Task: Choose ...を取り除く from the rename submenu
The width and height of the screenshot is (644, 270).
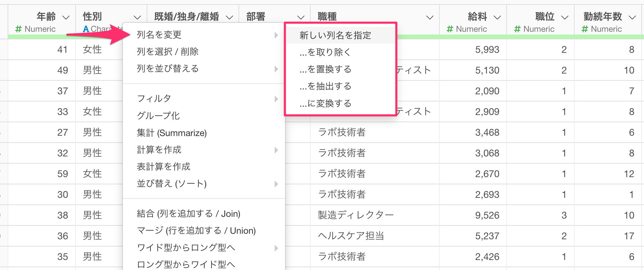Action: (325, 52)
